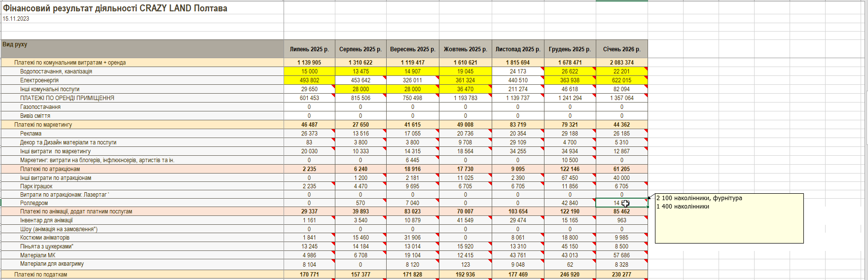
Task: Click the "Липень 2025 р." column header
Action: [x=309, y=49]
